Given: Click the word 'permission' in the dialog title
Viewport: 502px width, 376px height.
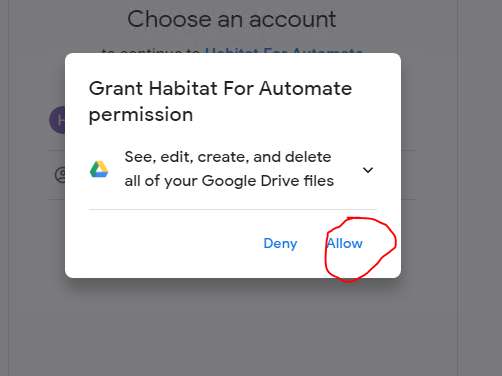Looking at the screenshot, I should pyautogui.click(x=141, y=115).
